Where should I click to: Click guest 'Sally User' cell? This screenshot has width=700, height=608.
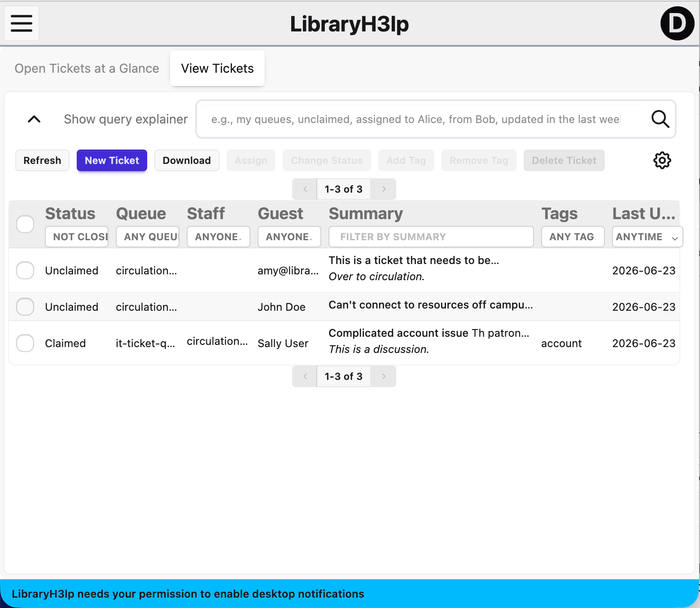pos(283,343)
